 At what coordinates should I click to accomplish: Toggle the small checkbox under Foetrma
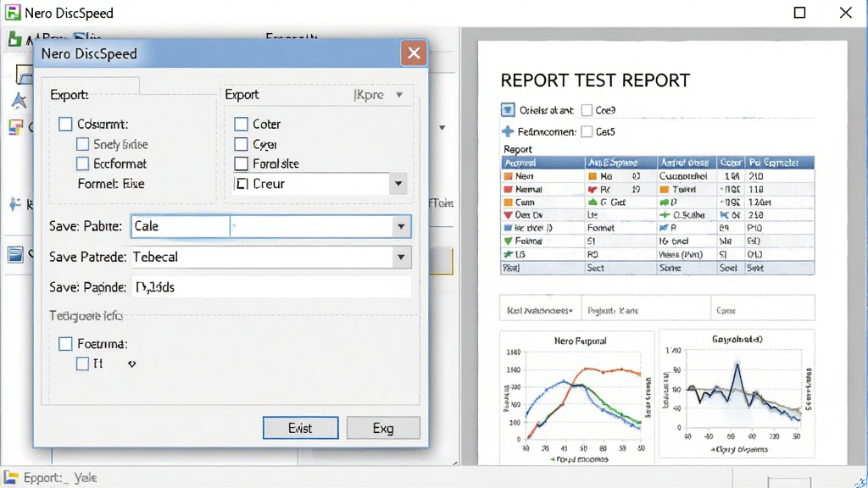pos(82,363)
